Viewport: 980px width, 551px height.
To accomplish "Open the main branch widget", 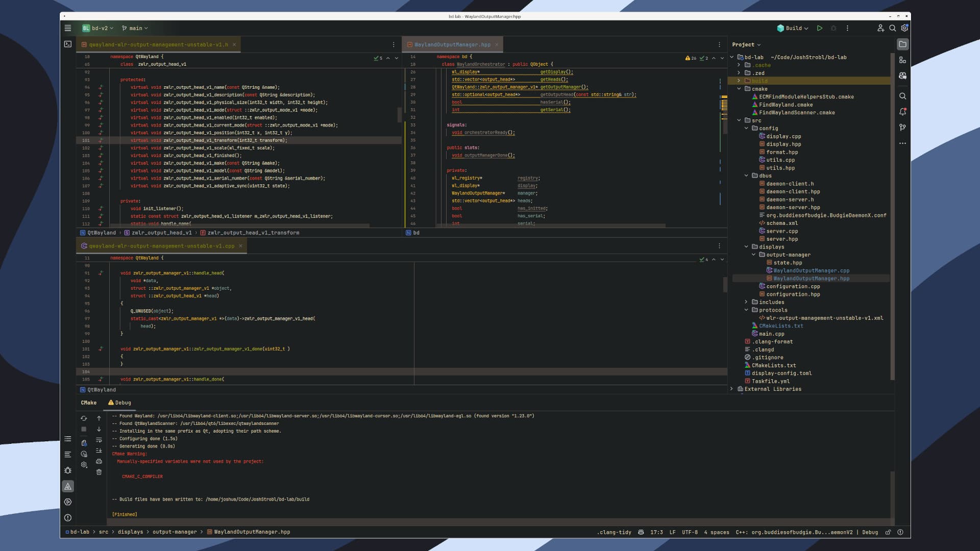I will click(x=134, y=28).
